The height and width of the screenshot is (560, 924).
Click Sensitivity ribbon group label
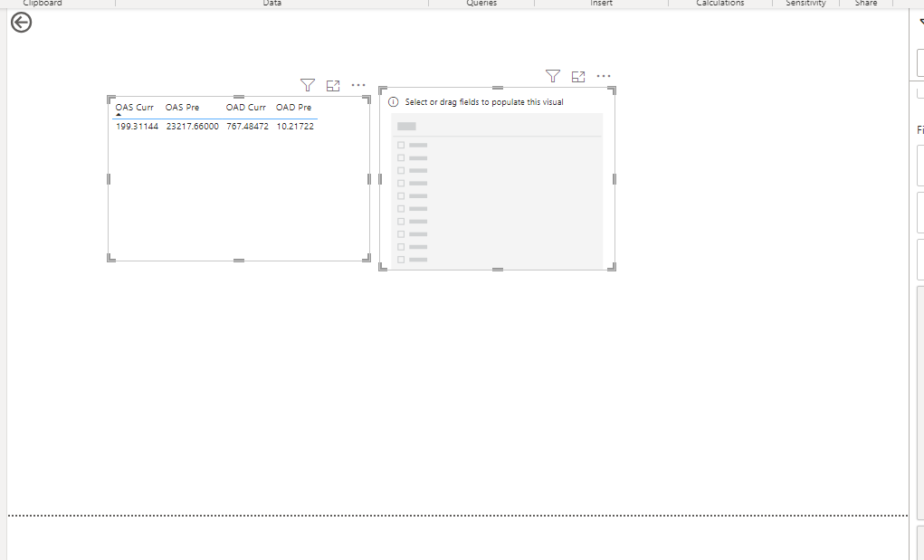coord(805,3)
